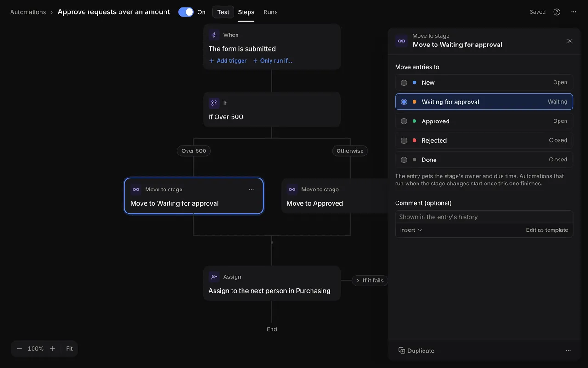Image resolution: width=588 pixels, height=368 pixels.
Task: Click the plus icon beside Only run if
Action: [255, 61]
